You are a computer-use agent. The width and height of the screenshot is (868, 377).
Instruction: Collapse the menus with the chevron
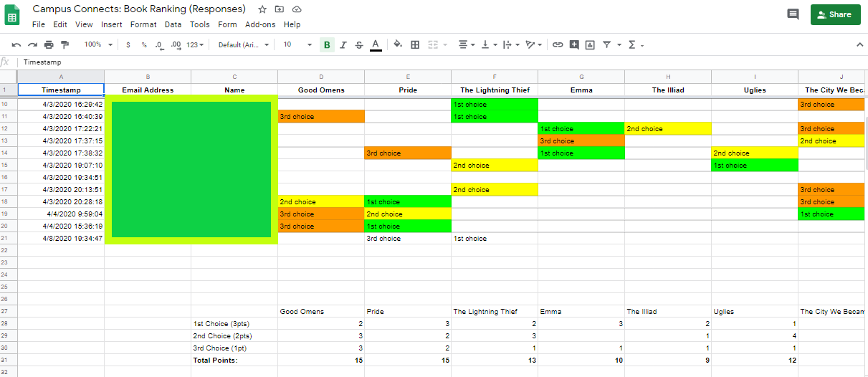[x=860, y=44]
